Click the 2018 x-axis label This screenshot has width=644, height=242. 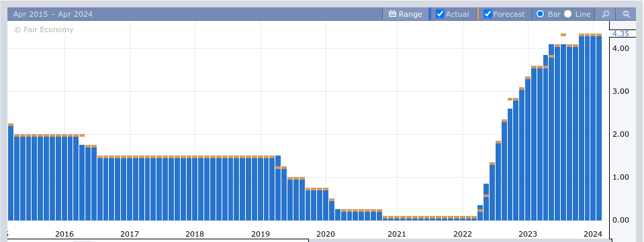pyautogui.click(x=195, y=234)
